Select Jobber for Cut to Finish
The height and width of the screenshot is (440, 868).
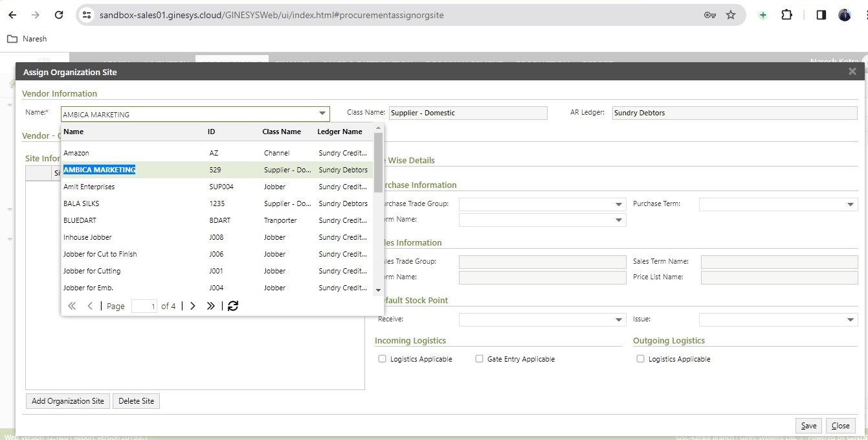coord(217,254)
